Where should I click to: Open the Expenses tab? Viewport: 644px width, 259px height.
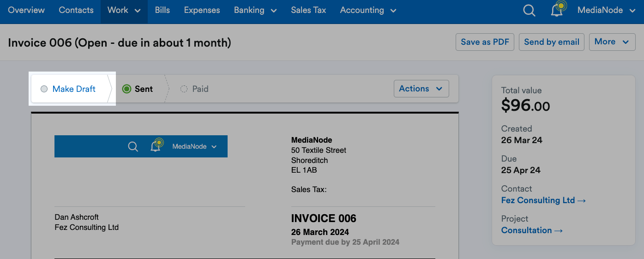(x=202, y=10)
